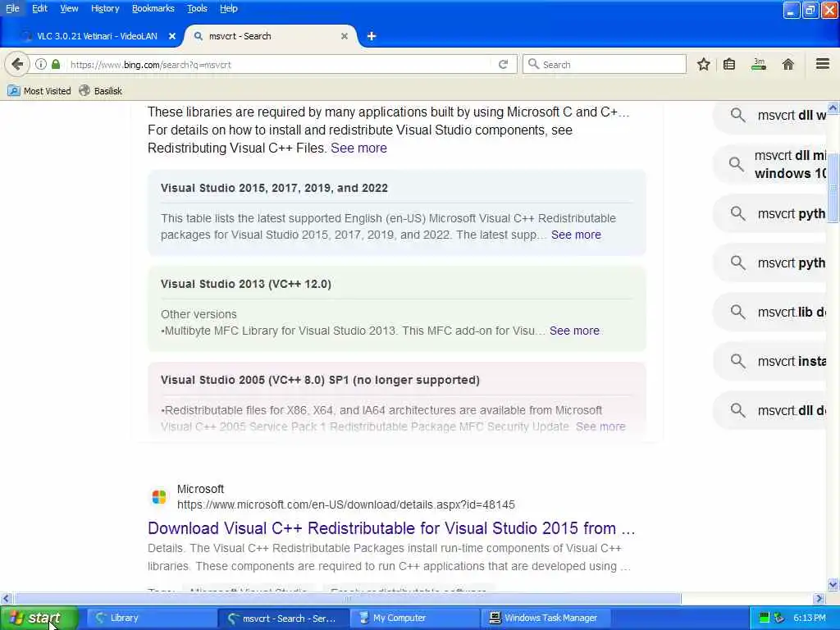Viewport: 840px width, 630px height.
Task: Choose the msvcrt dll mi... windows 10 suggestion
Action: (769, 164)
